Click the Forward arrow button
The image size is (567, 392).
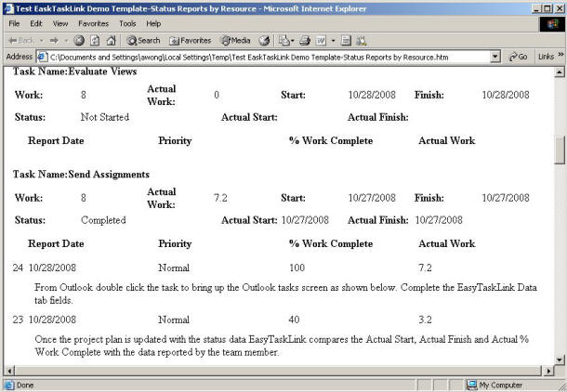point(54,41)
